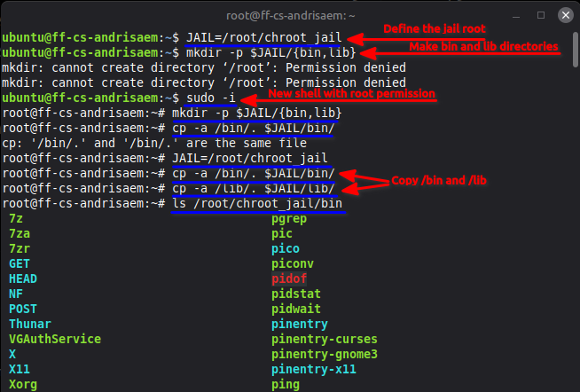
Task: Click the 'sudo -i' command text
Action: [x=211, y=98]
